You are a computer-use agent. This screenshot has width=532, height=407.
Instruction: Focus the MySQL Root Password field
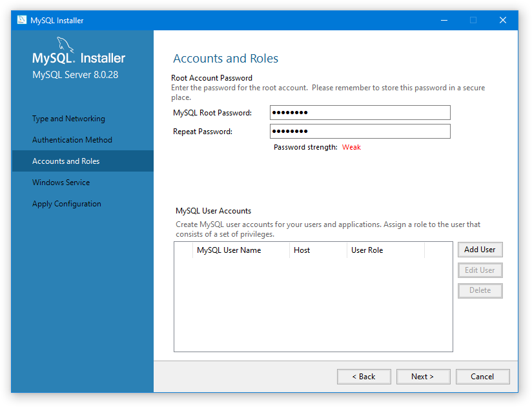pyautogui.click(x=360, y=113)
